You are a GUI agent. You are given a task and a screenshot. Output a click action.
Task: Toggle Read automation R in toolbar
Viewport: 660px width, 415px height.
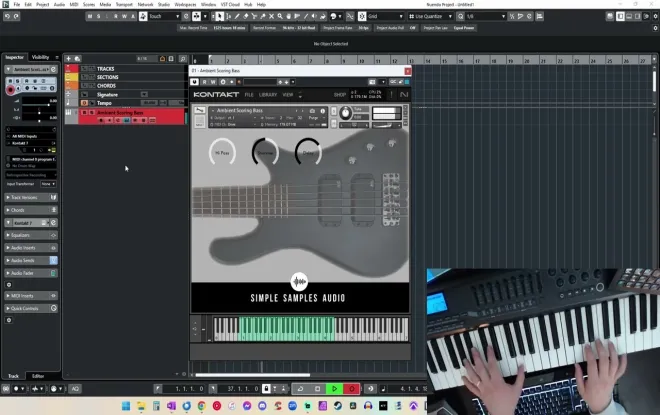pos(116,16)
